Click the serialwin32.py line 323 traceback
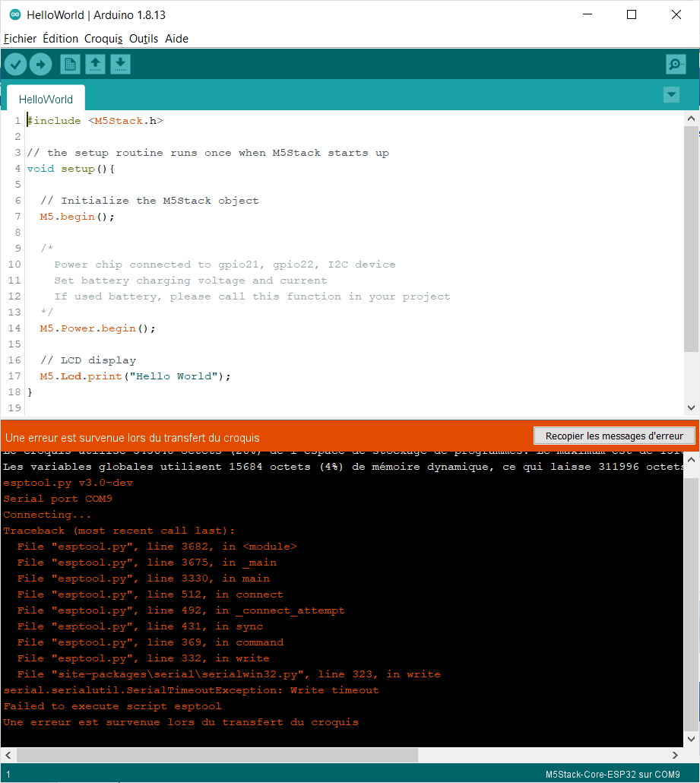This screenshot has width=700, height=783. click(x=229, y=674)
